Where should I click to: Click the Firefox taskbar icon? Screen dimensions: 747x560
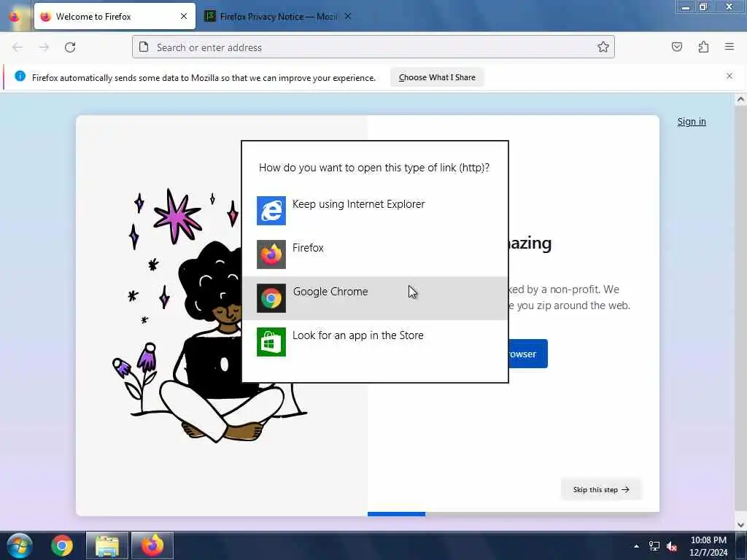click(x=152, y=545)
